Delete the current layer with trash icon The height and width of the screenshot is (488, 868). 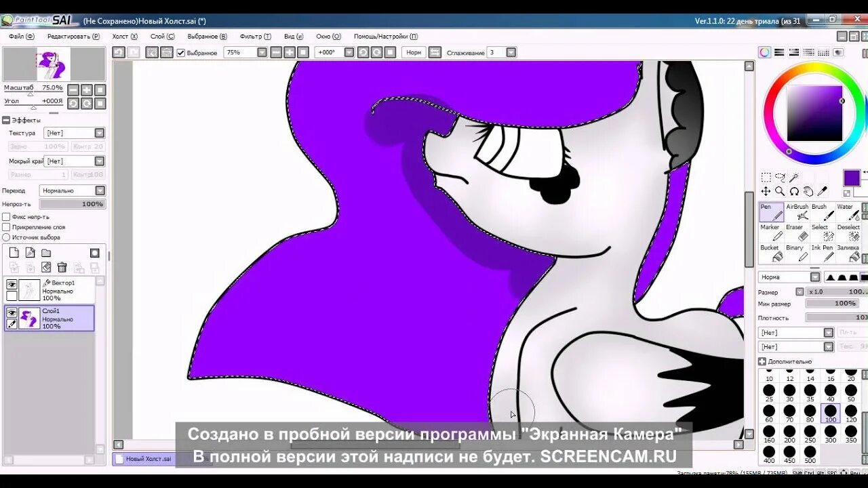point(62,268)
